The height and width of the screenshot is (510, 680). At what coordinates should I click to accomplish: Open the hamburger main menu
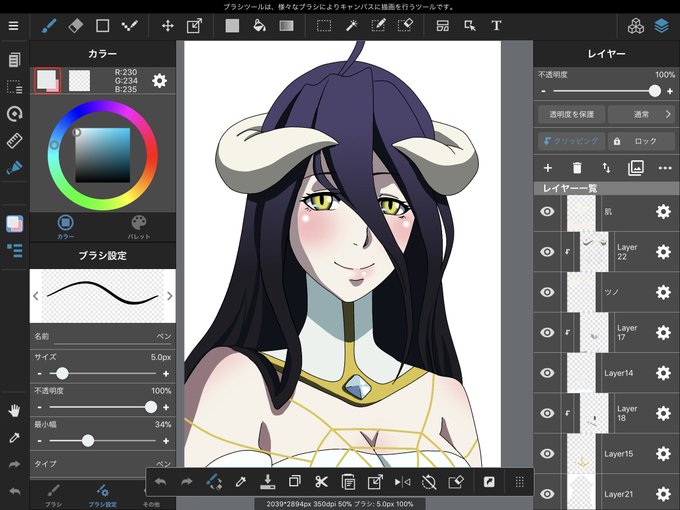point(13,26)
